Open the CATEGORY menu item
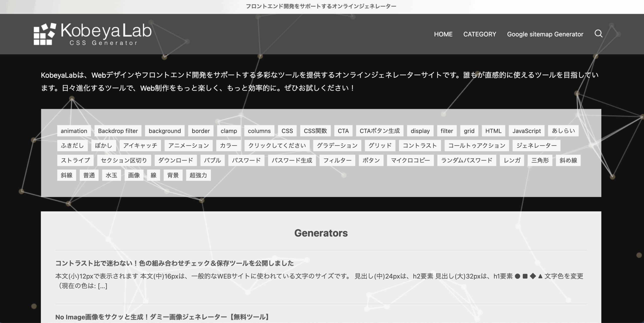The image size is (644, 323). pos(480,34)
